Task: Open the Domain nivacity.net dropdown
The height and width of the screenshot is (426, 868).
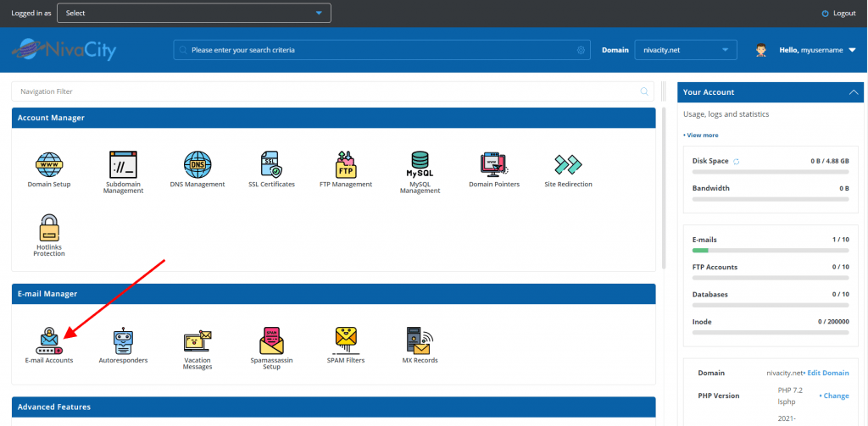Action: tap(686, 50)
